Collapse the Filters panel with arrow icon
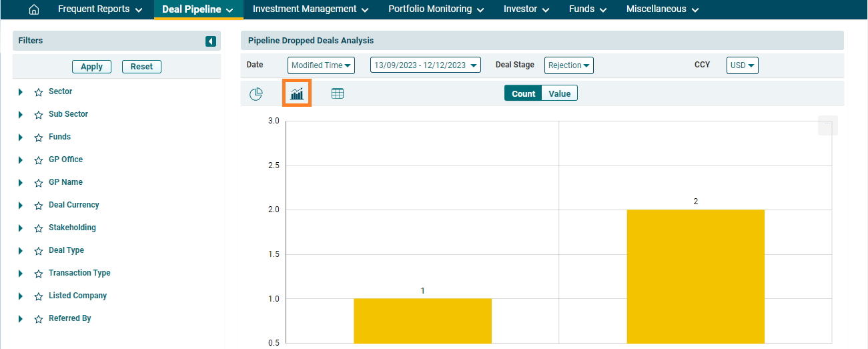Viewport: 868px width, 349px height. click(211, 41)
